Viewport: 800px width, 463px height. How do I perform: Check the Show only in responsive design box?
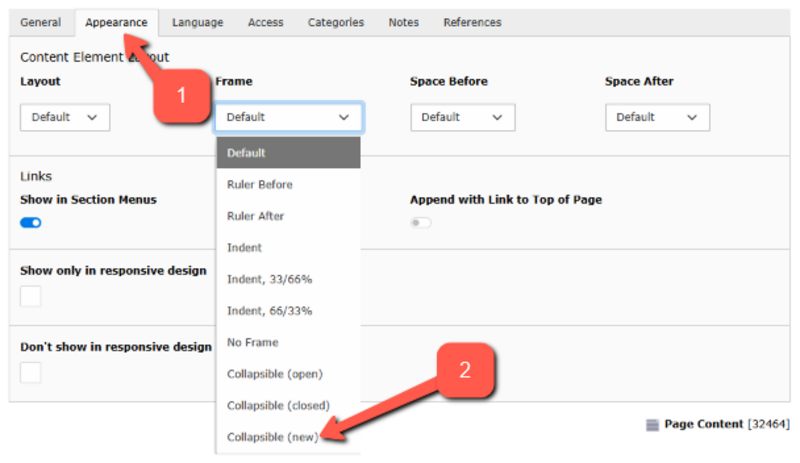[x=31, y=296]
